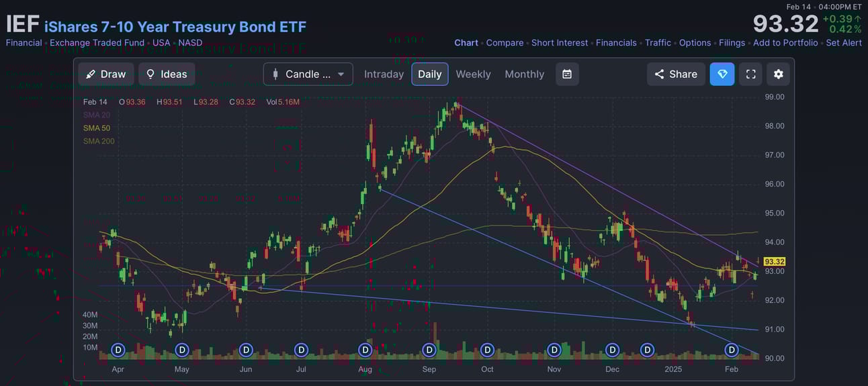The image size is (868, 386).
Task: Click the late December dividend D marker
Action: click(647, 350)
